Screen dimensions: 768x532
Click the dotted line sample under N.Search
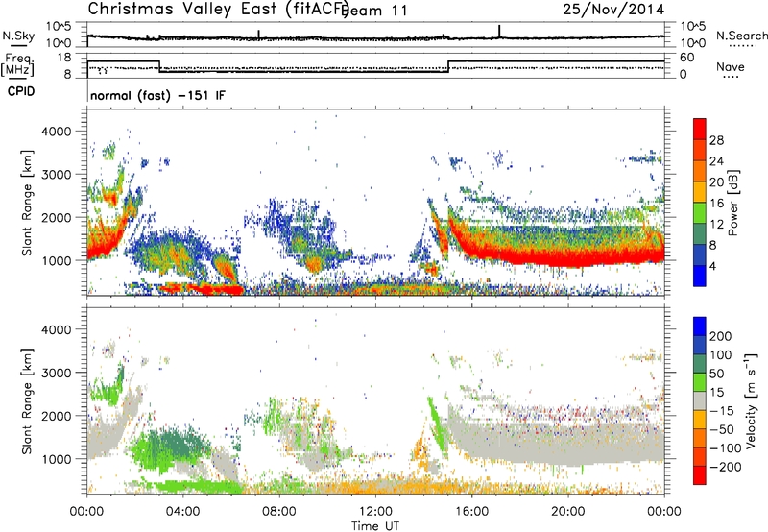[x=742, y=45]
